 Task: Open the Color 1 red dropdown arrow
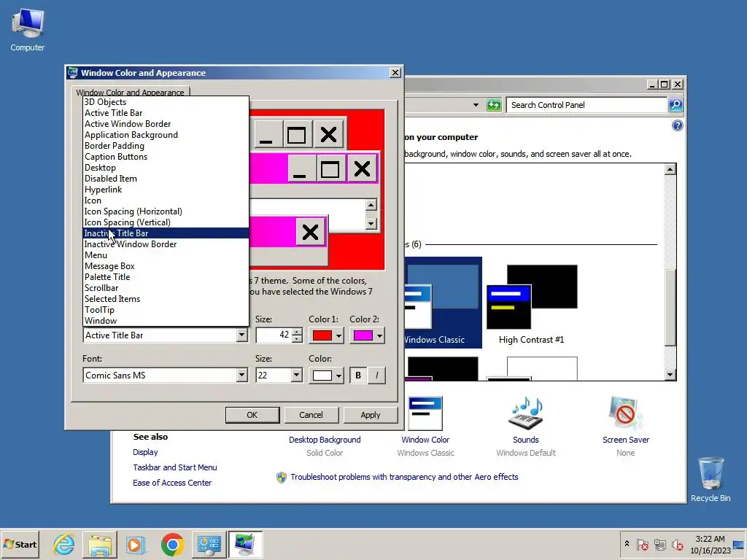point(338,335)
